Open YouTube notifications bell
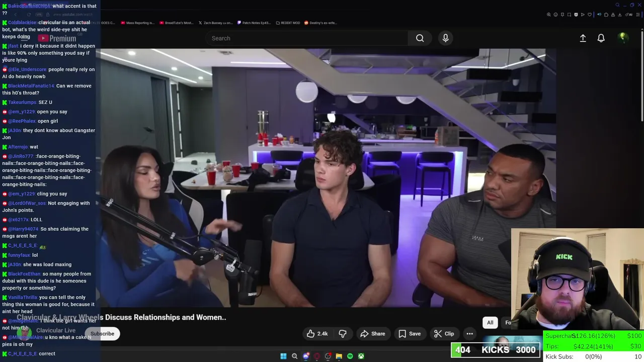This screenshot has width=644, height=362. coord(601,38)
